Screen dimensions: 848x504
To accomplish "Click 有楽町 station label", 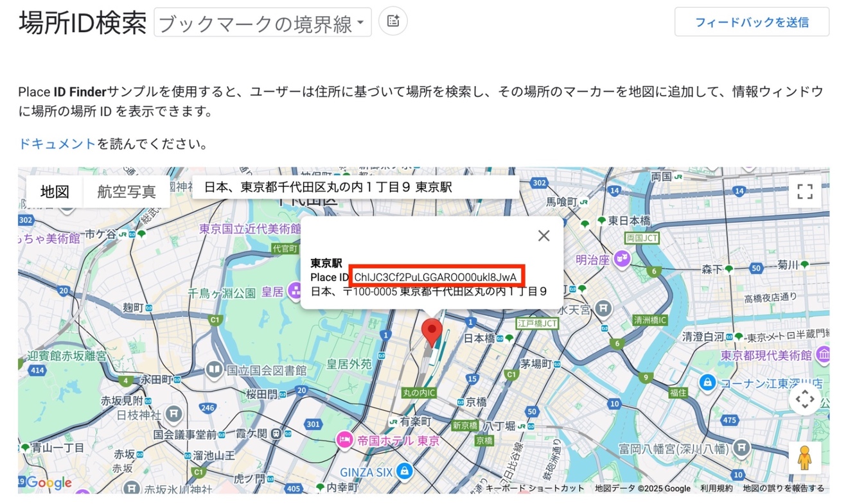I will click(x=415, y=421).
